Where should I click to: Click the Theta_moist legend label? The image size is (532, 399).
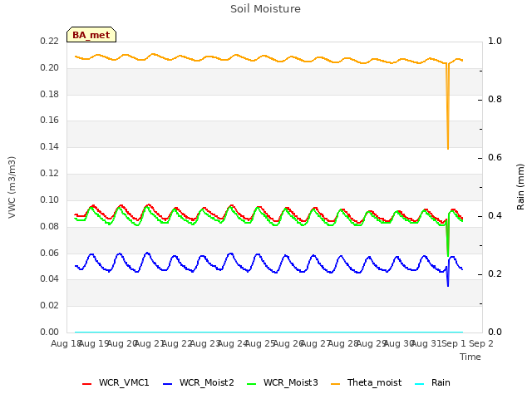(374, 382)
